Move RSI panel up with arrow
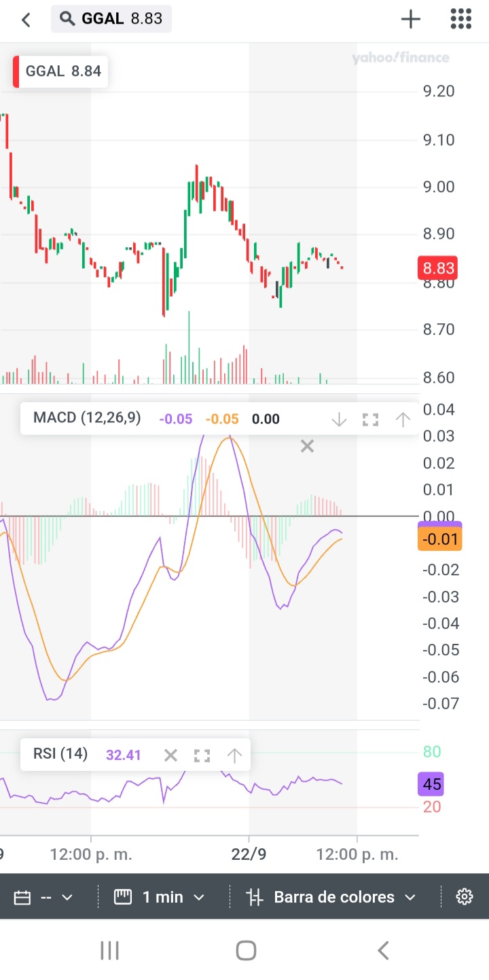The image size is (489, 980). [x=234, y=755]
